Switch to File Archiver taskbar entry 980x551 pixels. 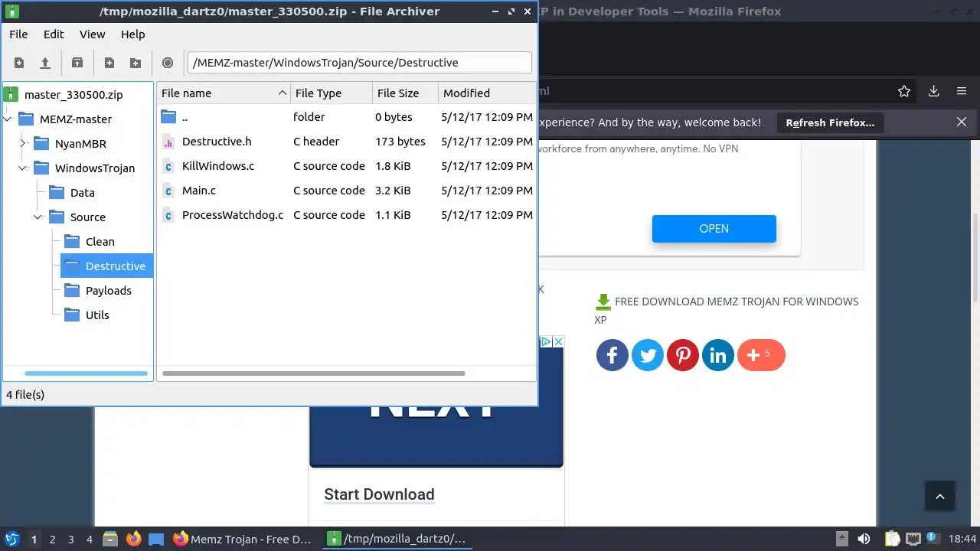pos(397,539)
